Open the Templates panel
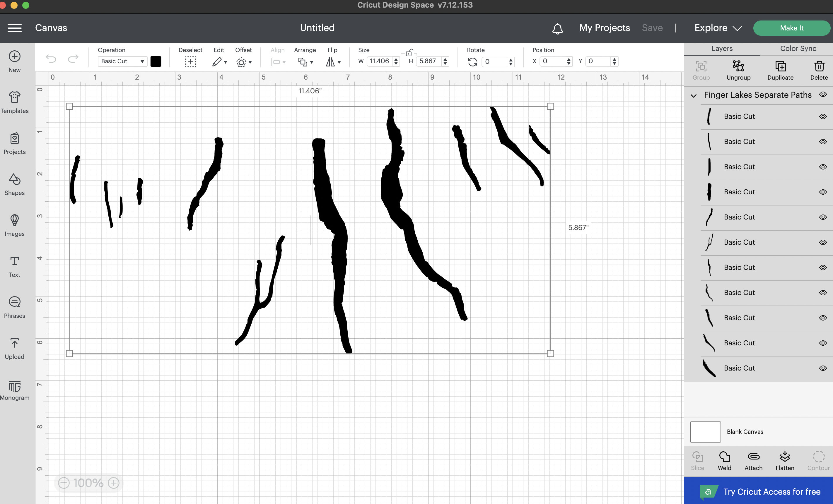Viewport: 833px width, 504px height. click(x=15, y=102)
